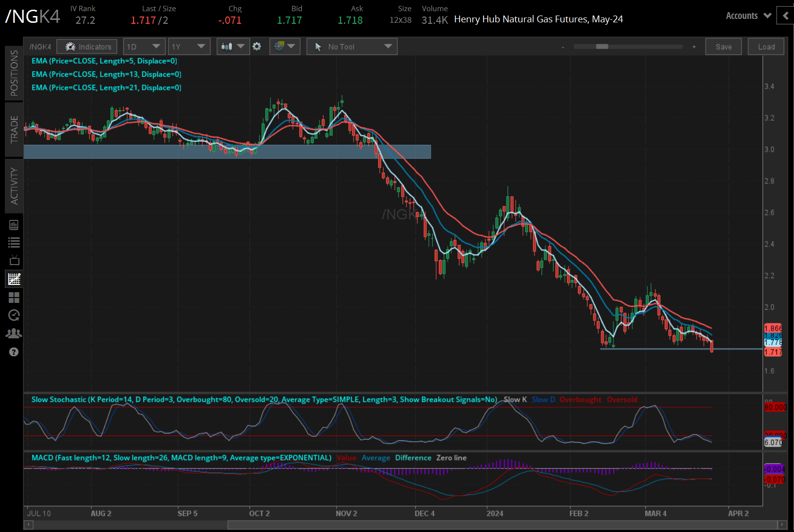Switch to the four-square grid layout icon
Screen dimensions: 794x532
pos(14,297)
